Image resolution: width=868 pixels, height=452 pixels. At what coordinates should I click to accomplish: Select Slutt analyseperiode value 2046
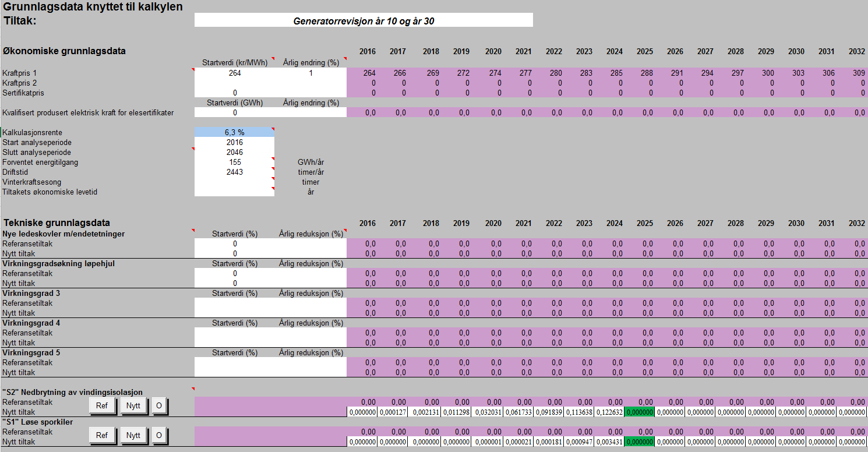(235, 152)
